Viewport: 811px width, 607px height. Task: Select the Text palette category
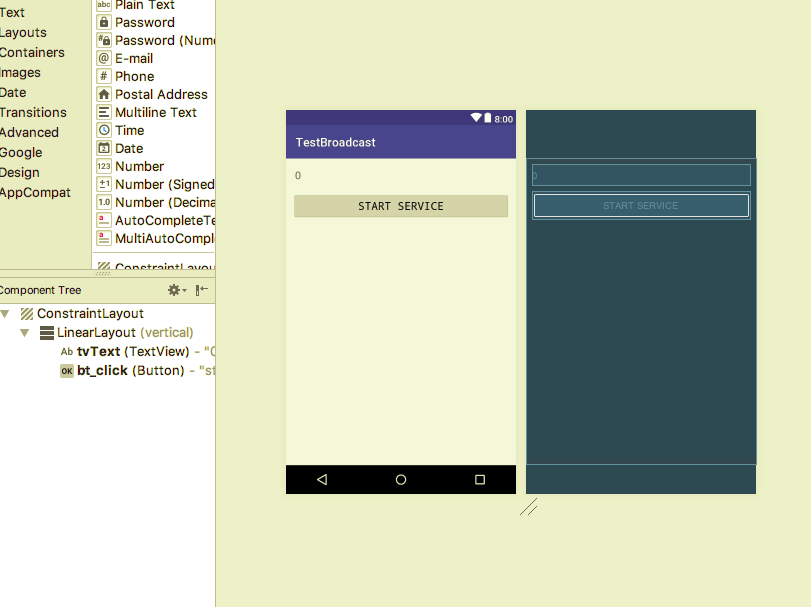pos(12,12)
